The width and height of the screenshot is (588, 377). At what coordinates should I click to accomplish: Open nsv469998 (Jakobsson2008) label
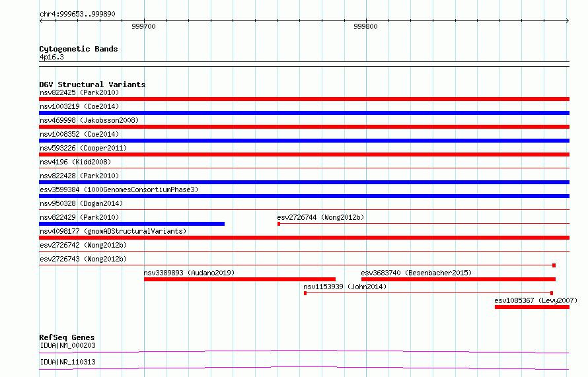[89, 120]
